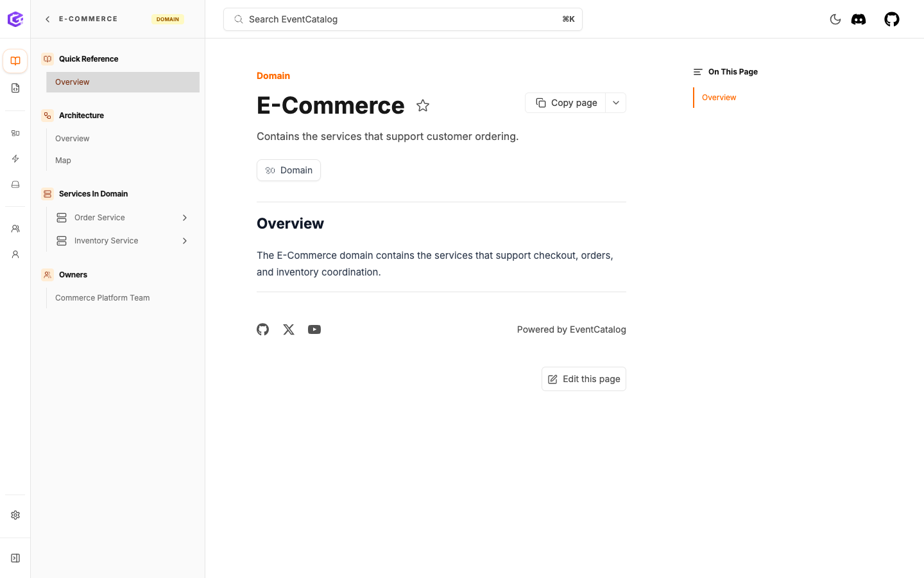The height and width of the screenshot is (578, 924).
Task: Open the single user icon in rail
Action: 15,254
